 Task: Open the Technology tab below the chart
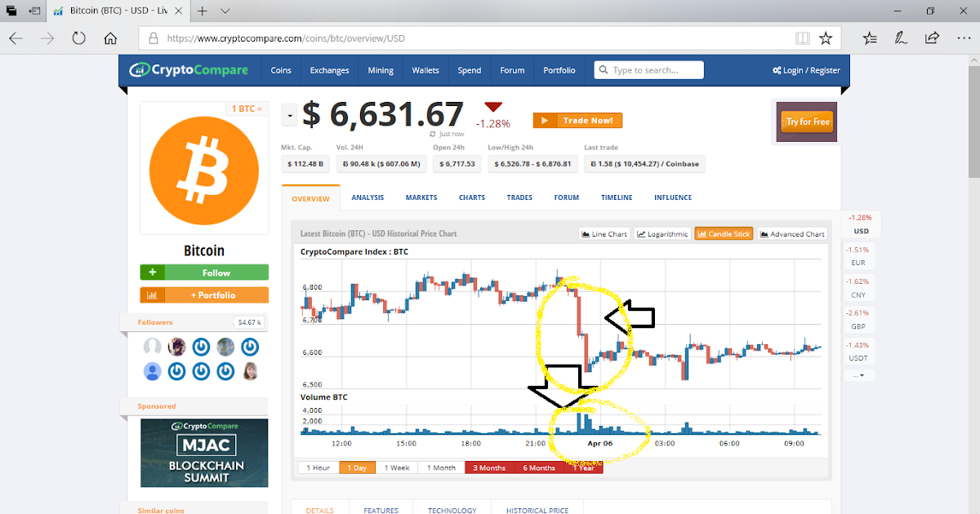point(452,510)
